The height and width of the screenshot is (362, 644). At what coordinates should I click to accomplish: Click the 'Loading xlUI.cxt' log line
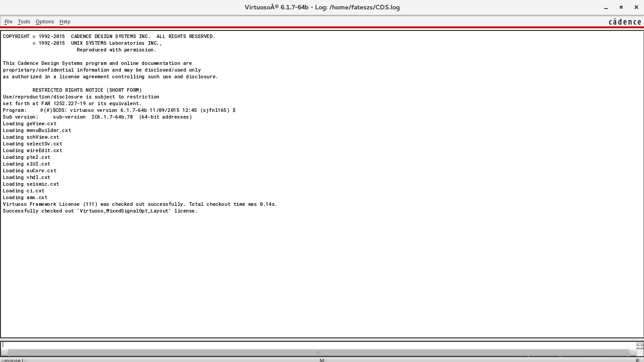26,164
